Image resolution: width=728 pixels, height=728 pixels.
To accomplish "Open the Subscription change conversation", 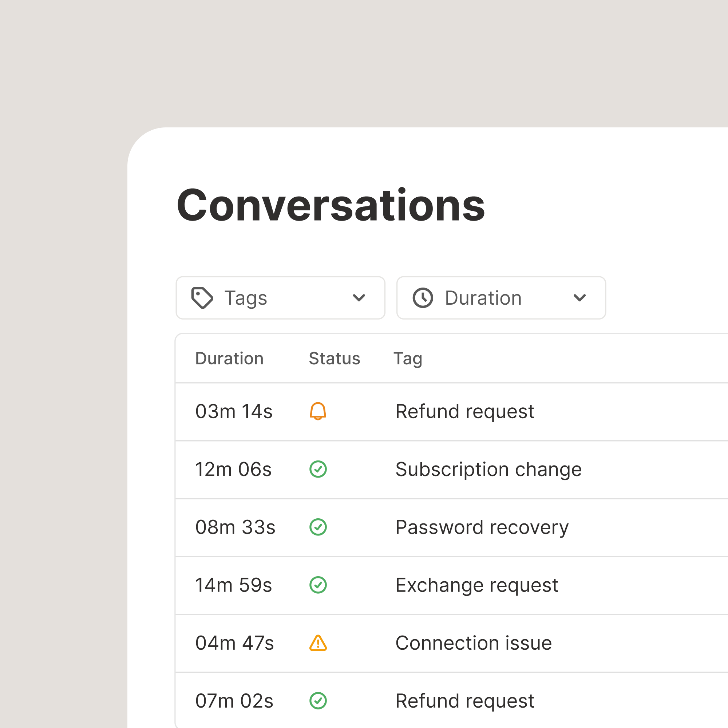I will [x=488, y=470].
